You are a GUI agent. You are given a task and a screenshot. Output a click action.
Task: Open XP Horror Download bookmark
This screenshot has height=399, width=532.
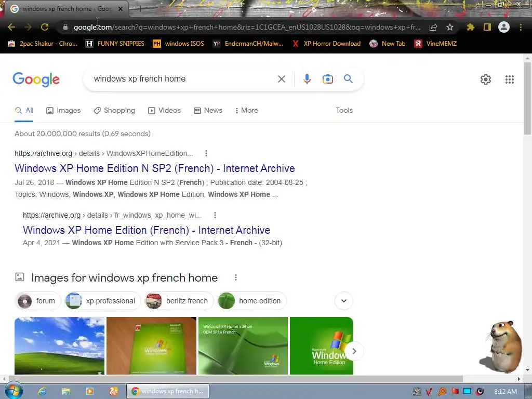tap(326, 44)
